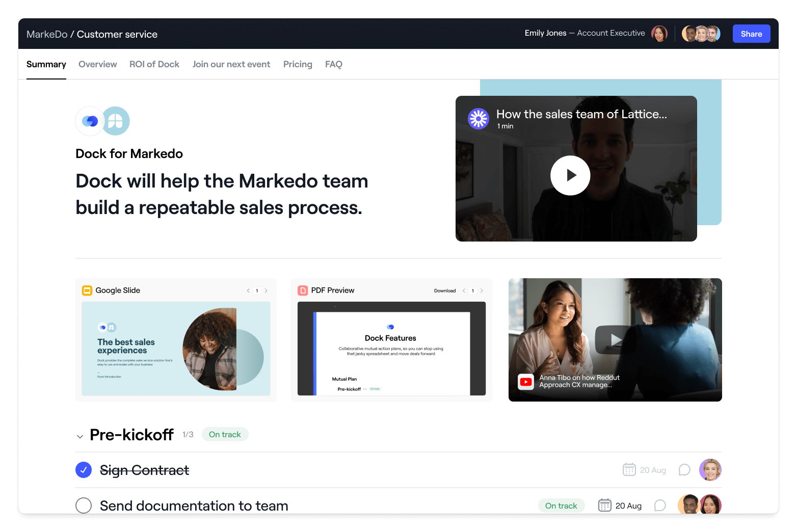Click Sign Contract assignee avatar

[710, 470]
